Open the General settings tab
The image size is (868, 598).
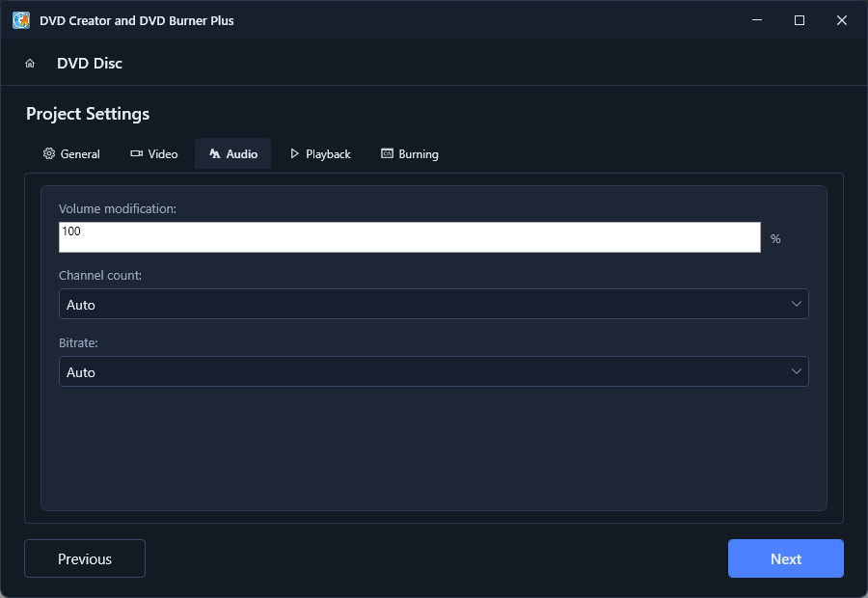71,154
